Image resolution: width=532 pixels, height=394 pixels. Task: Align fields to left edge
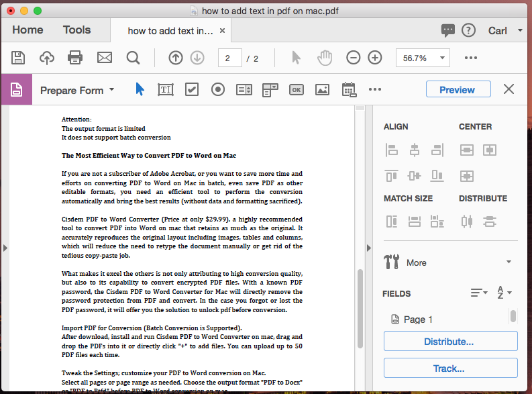pyautogui.click(x=392, y=150)
